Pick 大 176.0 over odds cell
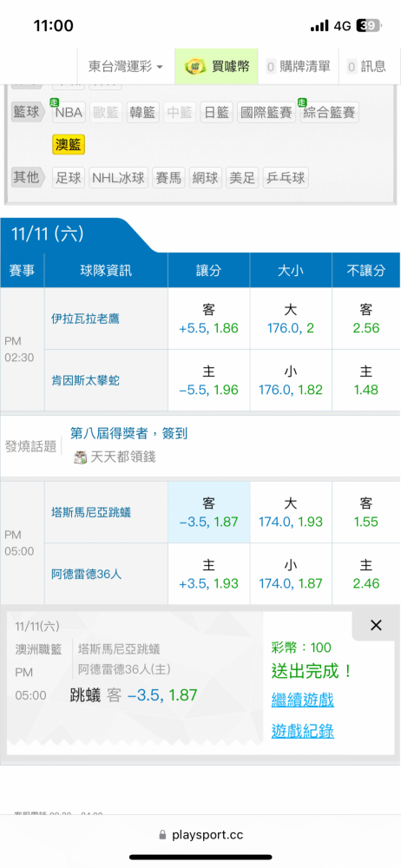The width and height of the screenshot is (401, 868). point(291,319)
